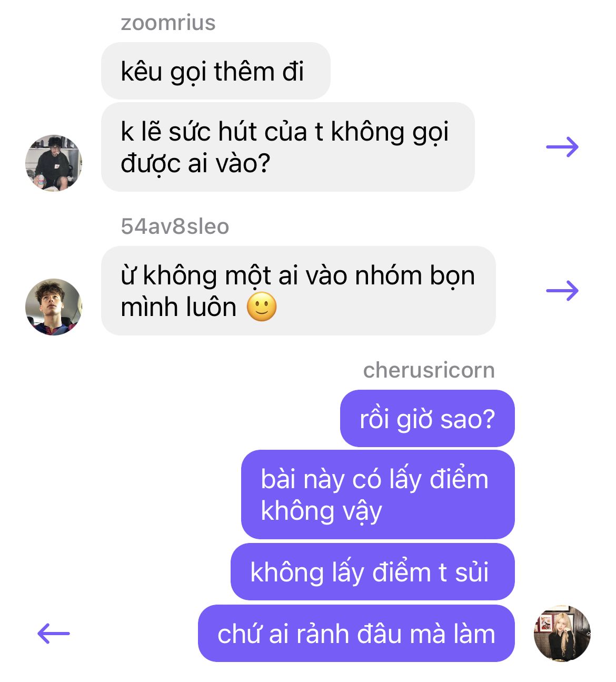Image resolution: width=616 pixels, height=682 pixels.
Task: Select message 'chứ ai rảnh đâu mà làm'
Action: (356, 633)
